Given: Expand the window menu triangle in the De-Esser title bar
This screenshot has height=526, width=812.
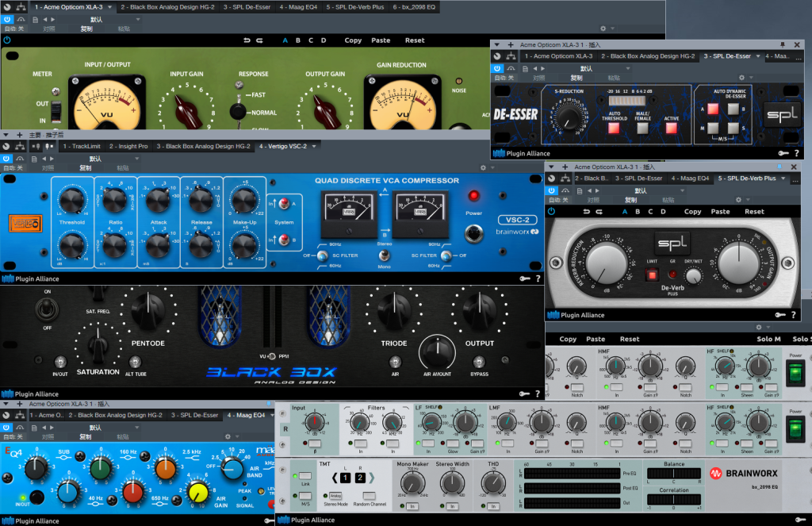Looking at the screenshot, I should tap(497, 45).
